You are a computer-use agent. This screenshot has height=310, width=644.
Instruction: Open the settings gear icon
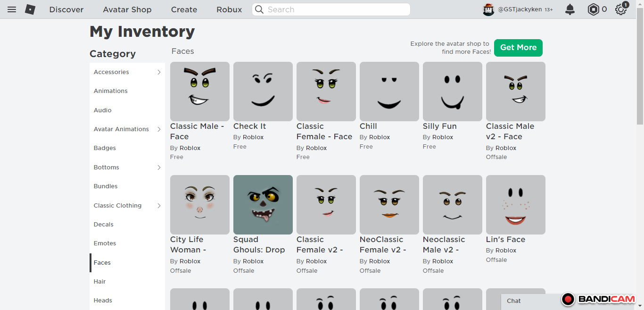tap(621, 9)
